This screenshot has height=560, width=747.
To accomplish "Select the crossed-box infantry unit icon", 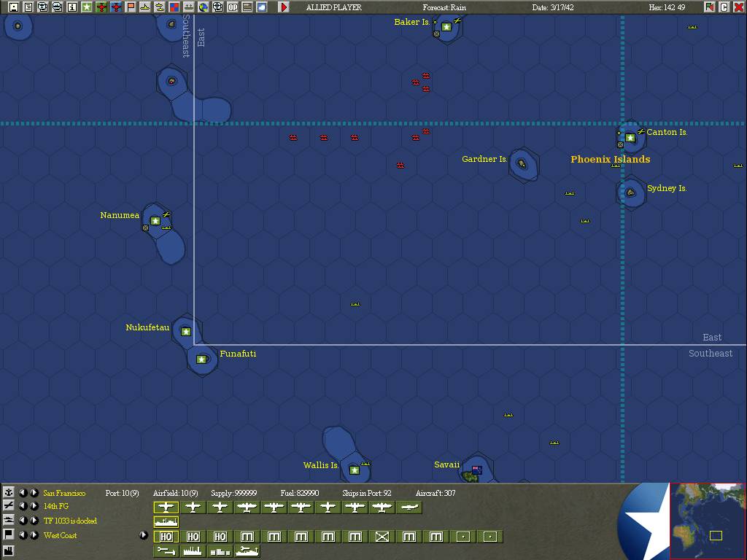I will (382, 537).
